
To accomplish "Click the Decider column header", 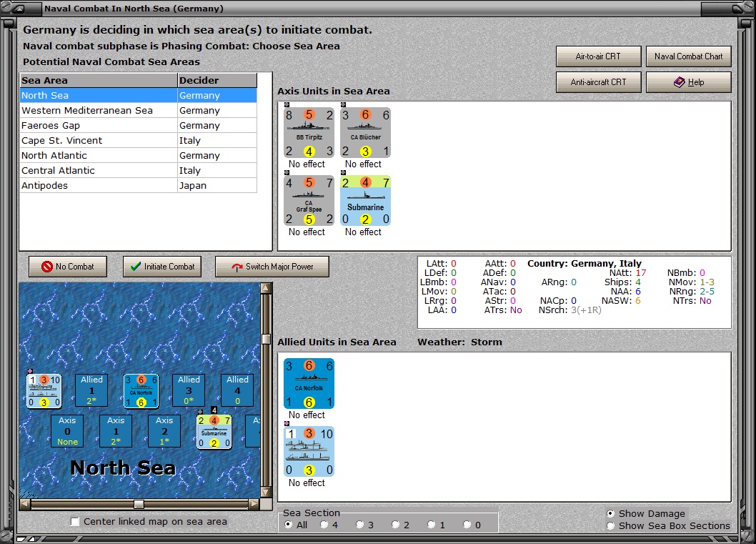I will click(217, 81).
